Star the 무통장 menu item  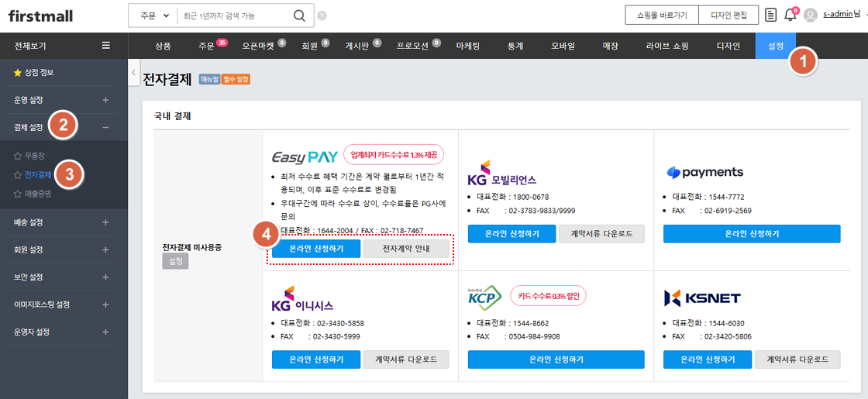[x=17, y=157]
